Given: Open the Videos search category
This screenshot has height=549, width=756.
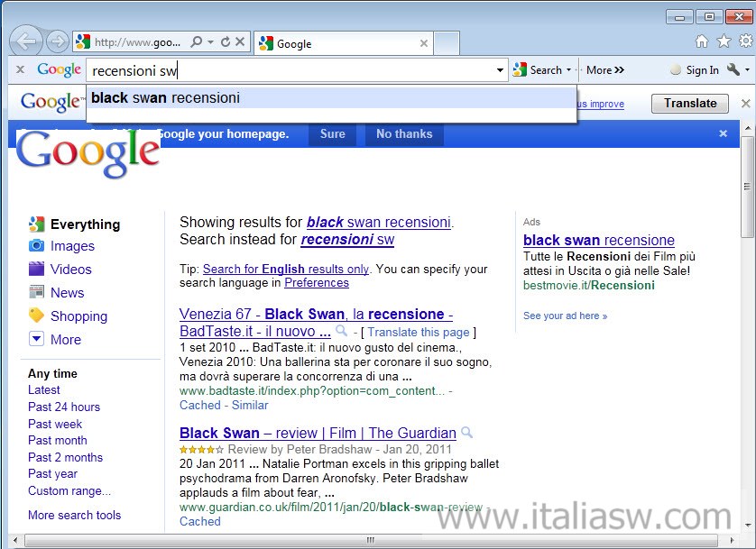Looking at the screenshot, I should (71, 269).
